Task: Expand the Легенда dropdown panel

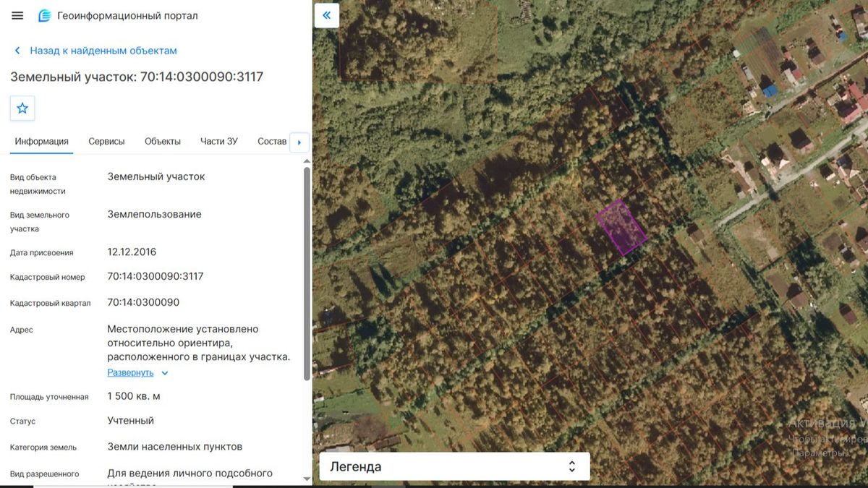Action: 454,466
